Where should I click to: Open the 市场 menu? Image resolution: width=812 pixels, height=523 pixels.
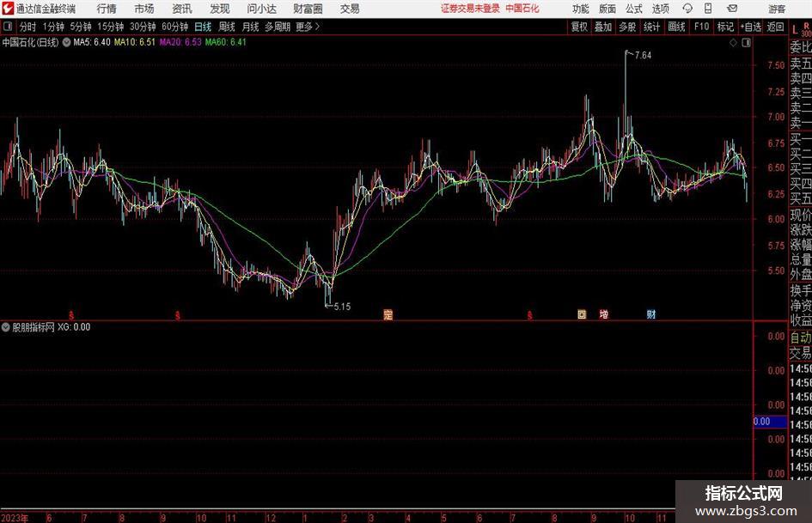144,9
